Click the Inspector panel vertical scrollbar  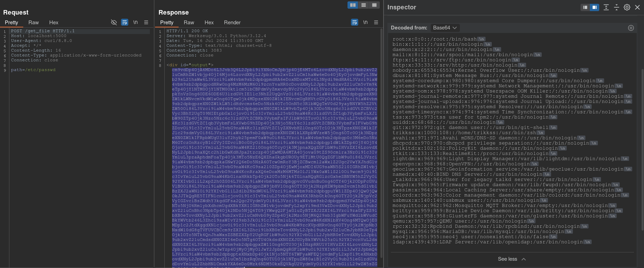(642, 149)
